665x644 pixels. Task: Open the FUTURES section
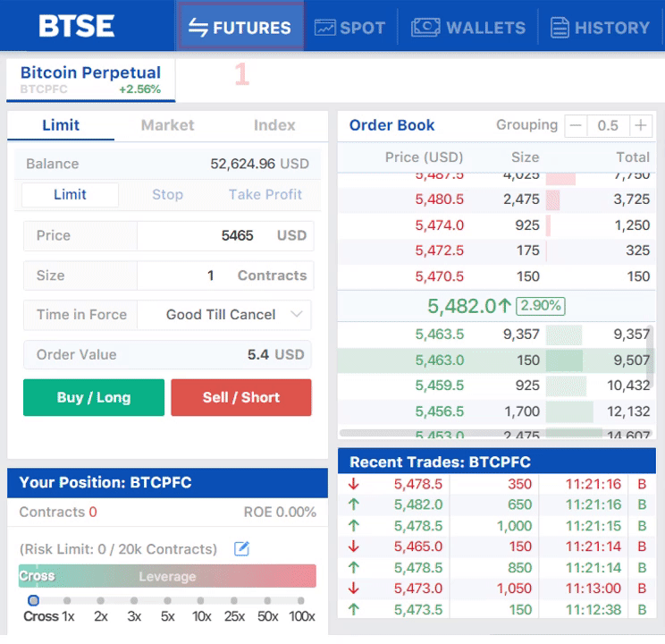click(240, 27)
